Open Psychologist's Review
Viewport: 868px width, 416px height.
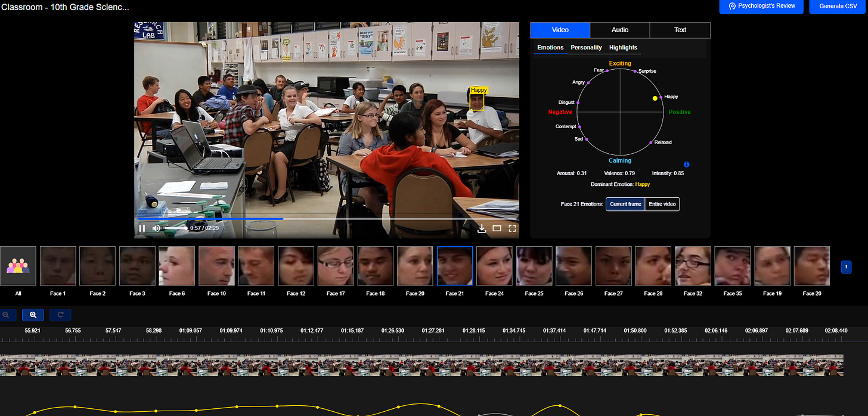pyautogui.click(x=761, y=7)
